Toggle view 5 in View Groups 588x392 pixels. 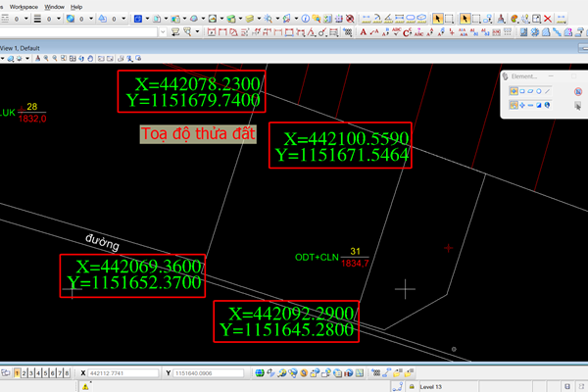point(45,373)
